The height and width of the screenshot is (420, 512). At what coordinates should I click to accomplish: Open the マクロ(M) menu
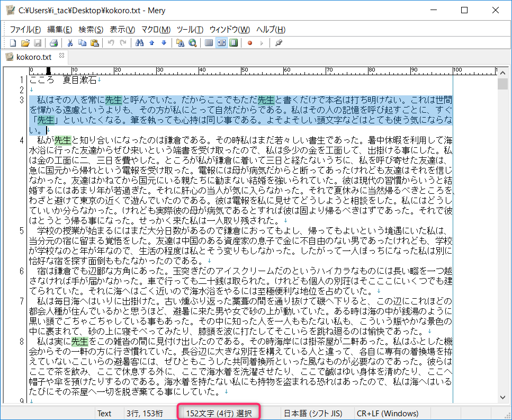tap(156, 29)
